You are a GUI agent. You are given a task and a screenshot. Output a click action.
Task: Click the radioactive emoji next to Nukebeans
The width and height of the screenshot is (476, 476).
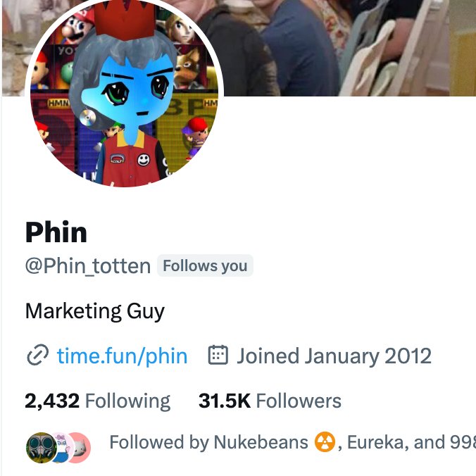pyautogui.click(x=325, y=442)
